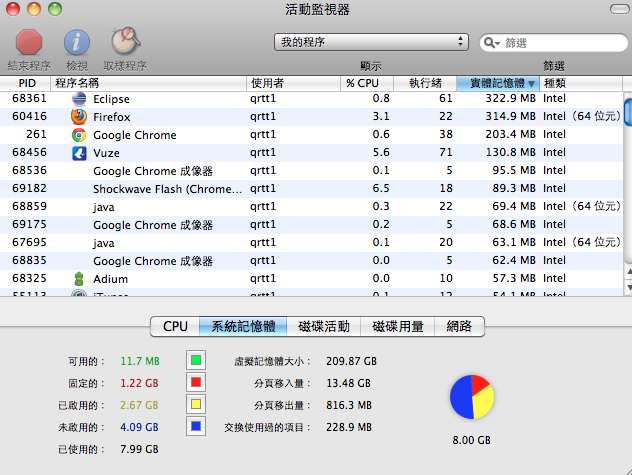Click the magnifier icon in the filter field
The width and height of the screenshot is (632, 475).
[491, 42]
